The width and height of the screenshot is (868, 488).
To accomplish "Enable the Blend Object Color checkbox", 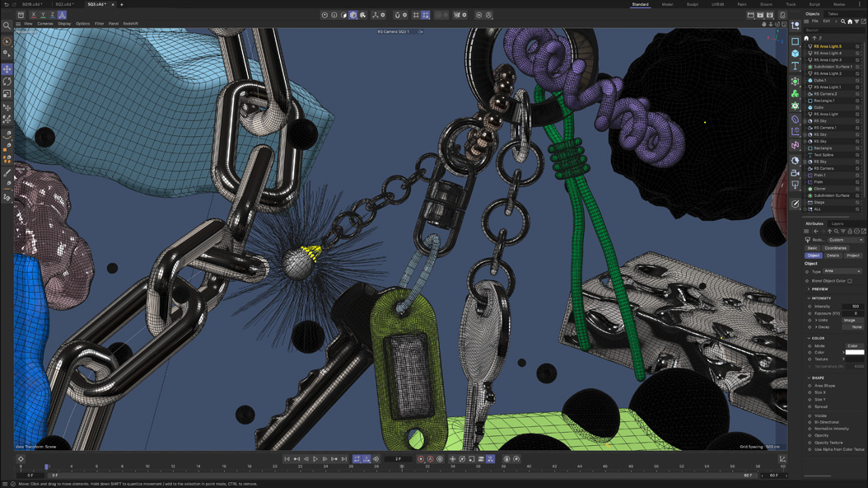I will 849,279.
